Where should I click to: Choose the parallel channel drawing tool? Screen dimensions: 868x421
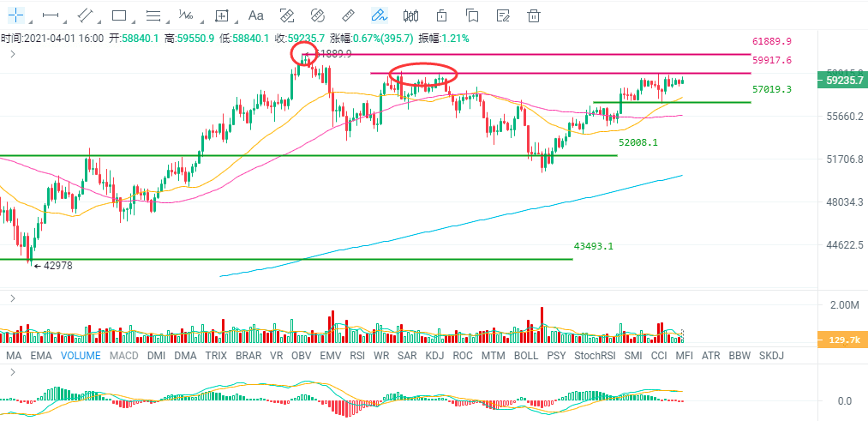[85, 15]
